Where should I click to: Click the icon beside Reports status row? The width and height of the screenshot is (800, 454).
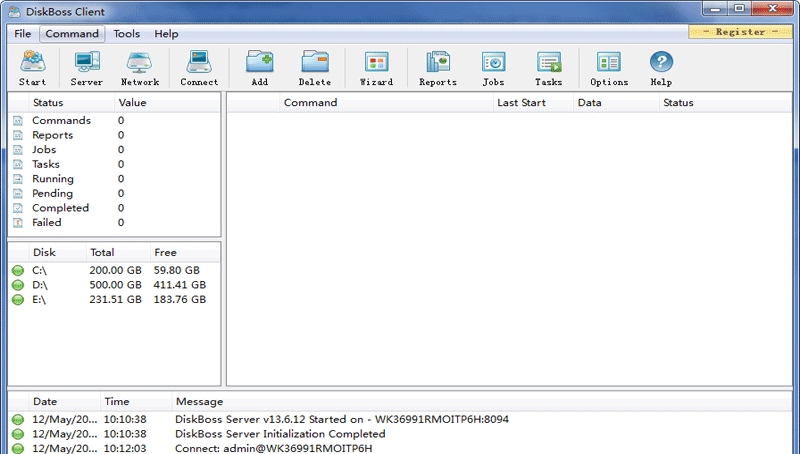tap(18, 135)
